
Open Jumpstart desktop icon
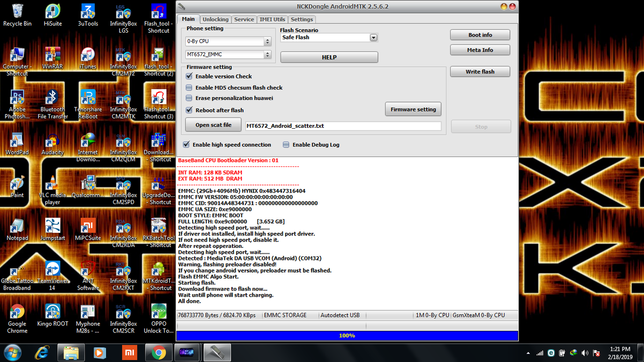tap(52, 230)
